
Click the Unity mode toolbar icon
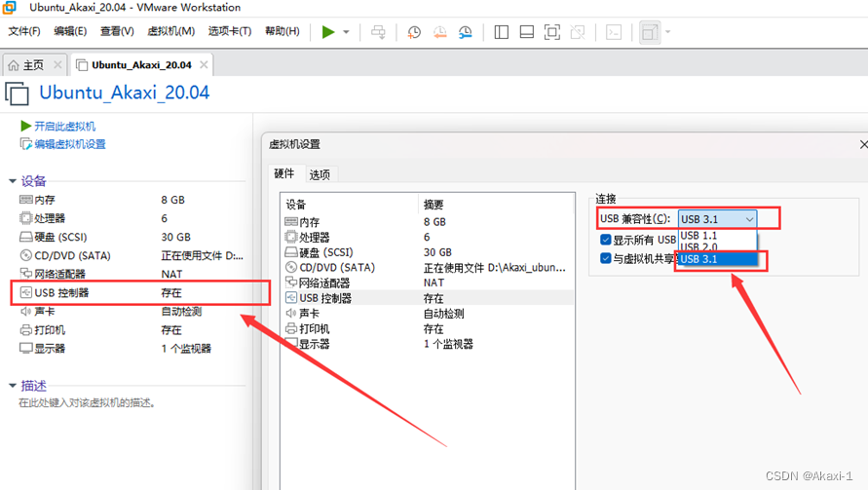point(578,32)
